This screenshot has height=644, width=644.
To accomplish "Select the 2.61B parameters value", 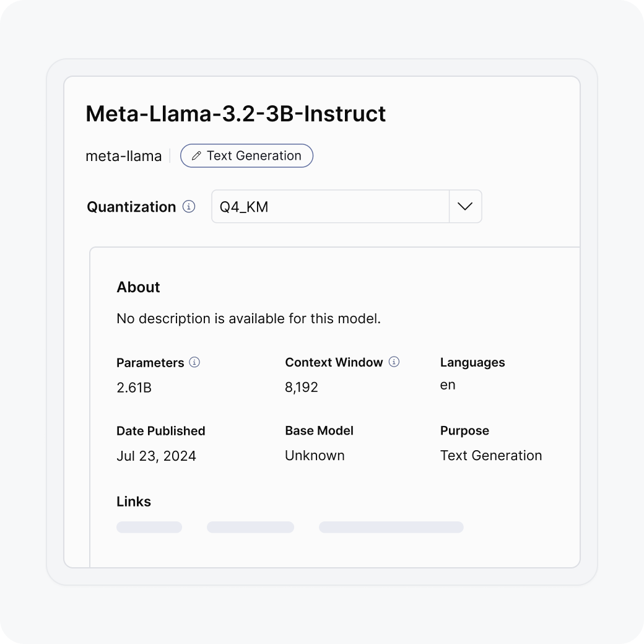I will 134,388.
